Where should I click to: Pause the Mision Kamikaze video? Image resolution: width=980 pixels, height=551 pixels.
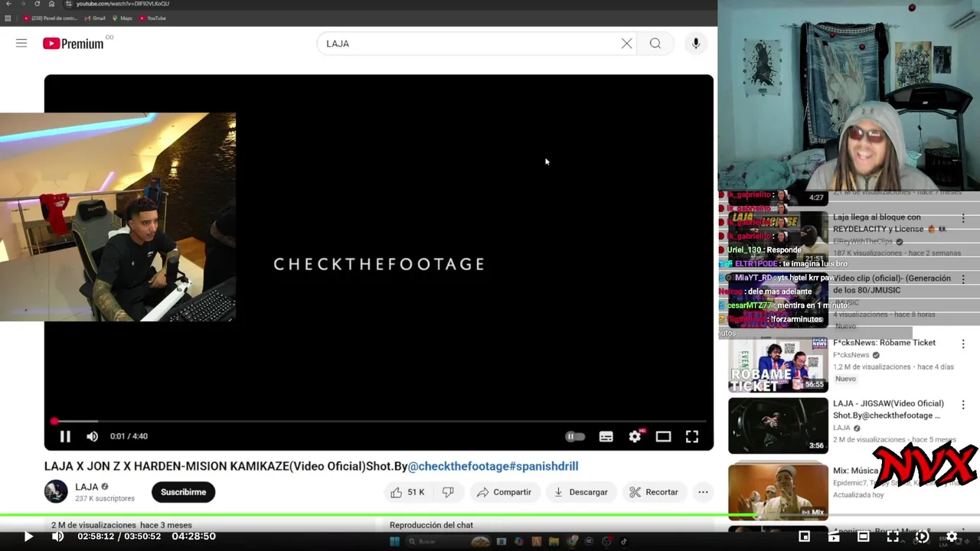(x=65, y=436)
